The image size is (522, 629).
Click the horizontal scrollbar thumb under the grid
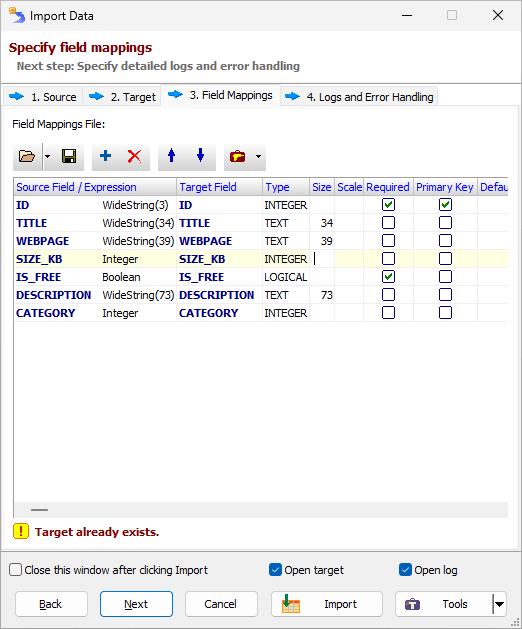point(39,510)
